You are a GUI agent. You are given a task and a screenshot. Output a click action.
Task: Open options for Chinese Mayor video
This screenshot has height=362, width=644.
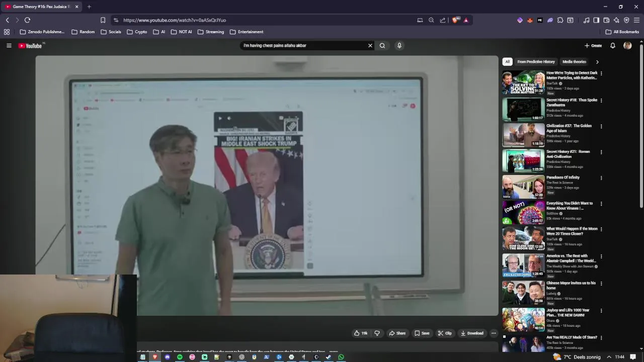click(601, 284)
